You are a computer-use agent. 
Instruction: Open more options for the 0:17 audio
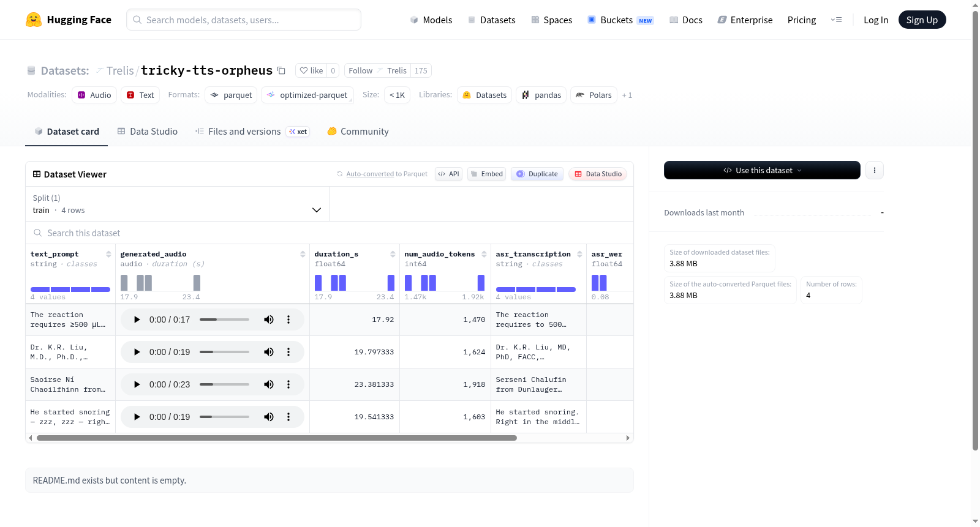pyautogui.click(x=288, y=320)
